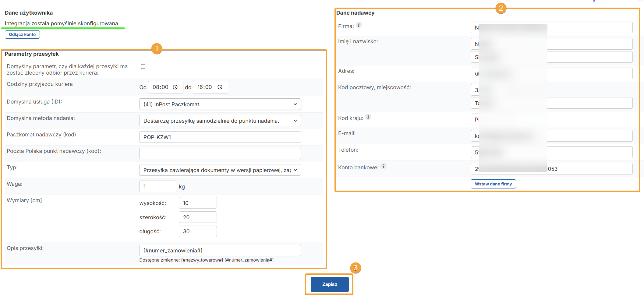Click the empty Poczta Polska punkt nadawczy field

coord(220,154)
